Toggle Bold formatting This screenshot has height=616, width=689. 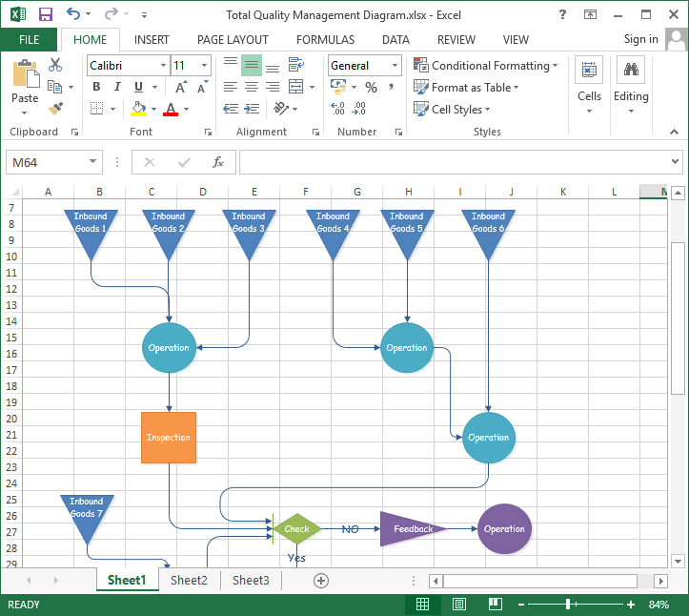[96, 88]
